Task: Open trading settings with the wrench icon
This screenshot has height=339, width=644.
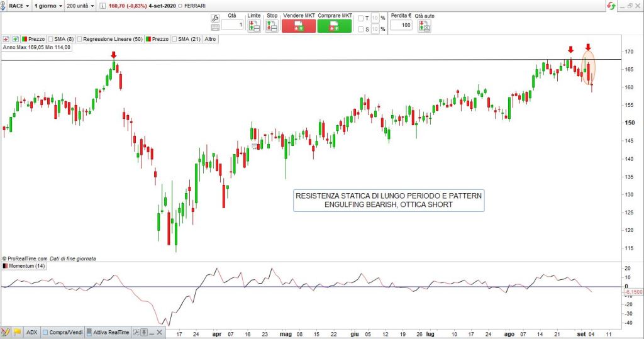Action: 215,17
